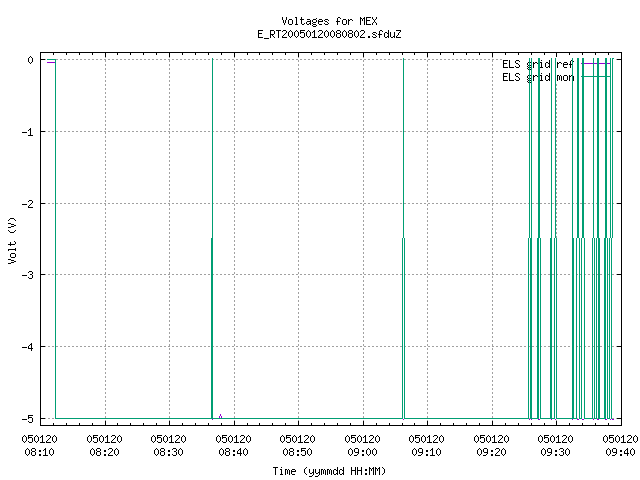640x480 pixels.
Task: Click the green voltage spike near 09:06
Action: 403,239
